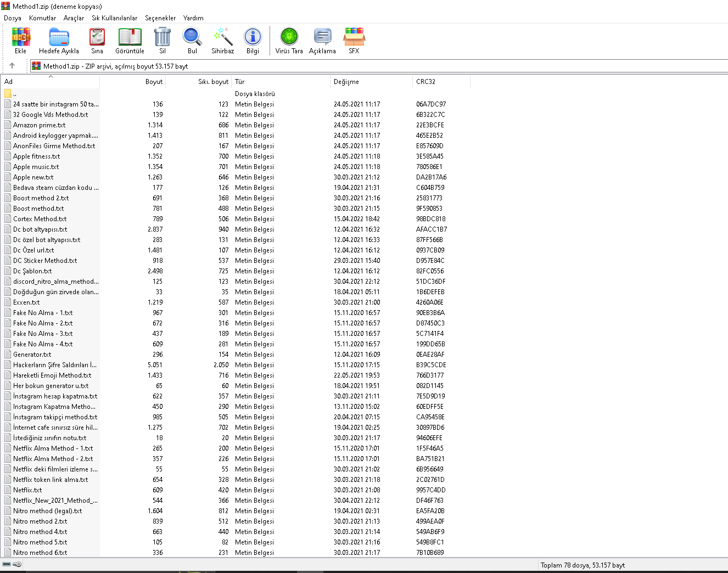The image size is (728, 573).
Task: Open the Araçlar menu
Action: click(x=74, y=18)
